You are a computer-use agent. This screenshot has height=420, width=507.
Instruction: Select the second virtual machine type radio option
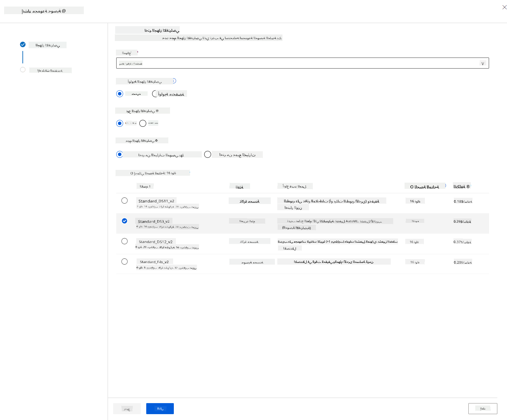coord(143,123)
